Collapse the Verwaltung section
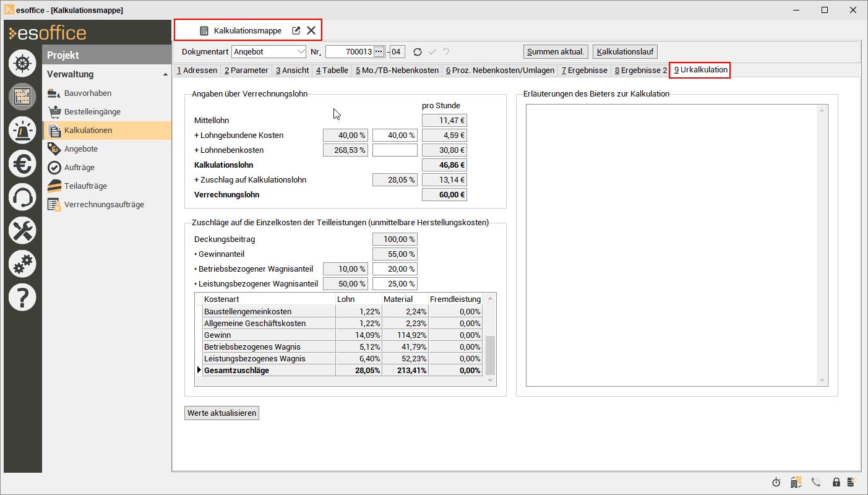Screen dimensions: 868x495 [165, 75]
